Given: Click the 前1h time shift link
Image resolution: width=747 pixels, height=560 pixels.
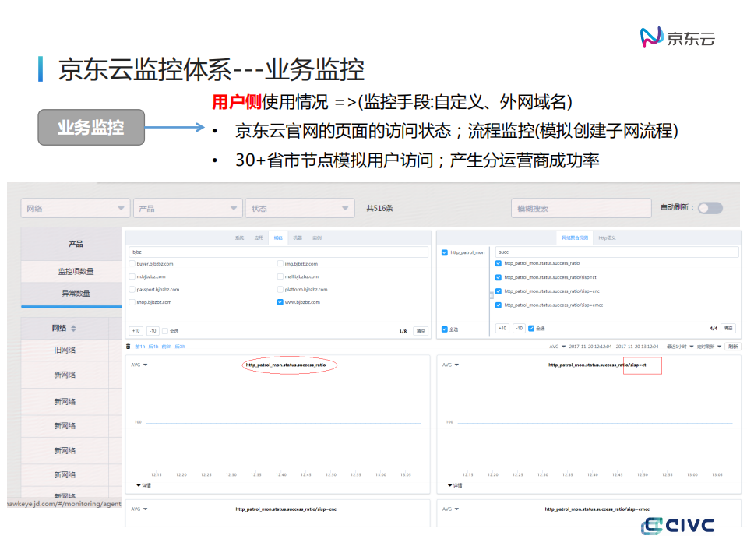Looking at the screenshot, I should pyautogui.click(x=139, y=345).
